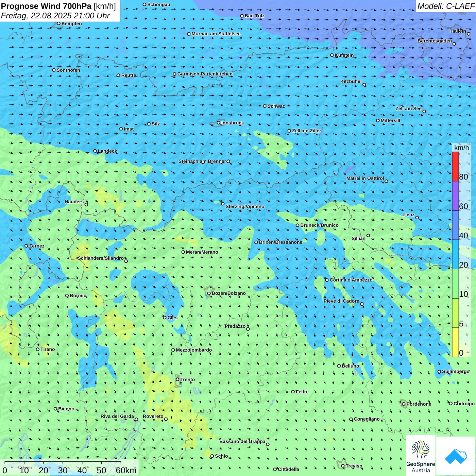Select the yellow 0–5 legend segment
The height and width of the screenshot is (476, 476).
coord(455,342)
